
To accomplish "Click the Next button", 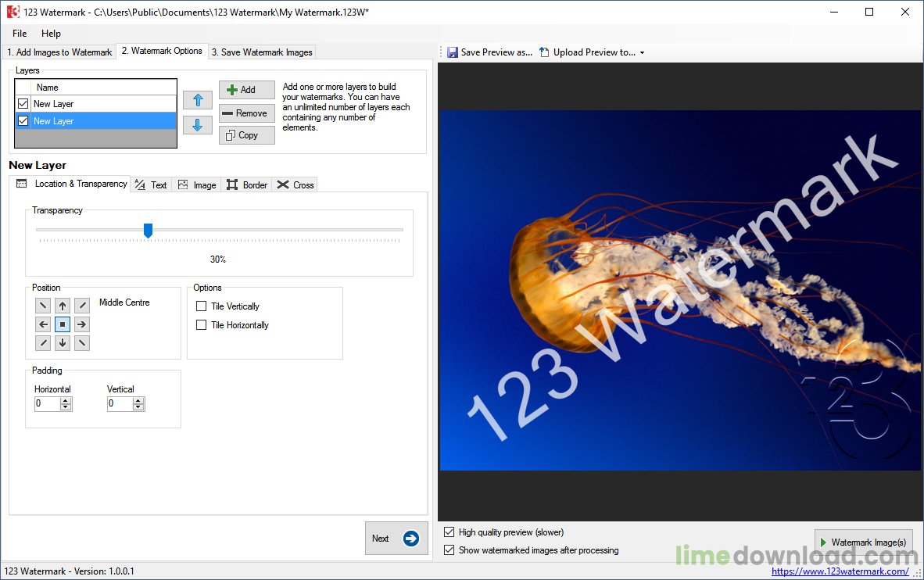I will [x=396, y=539].
